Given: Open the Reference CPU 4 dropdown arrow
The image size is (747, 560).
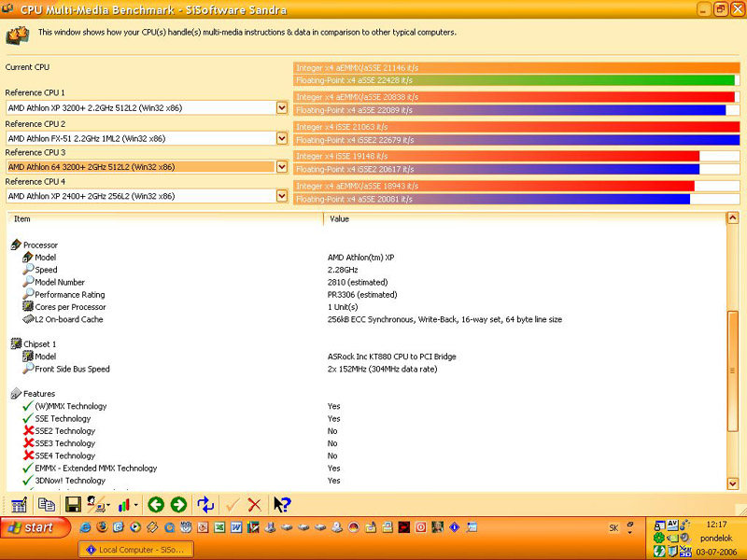Looking at the screenshot, I should pyautogui.click(x=282, y=196).
